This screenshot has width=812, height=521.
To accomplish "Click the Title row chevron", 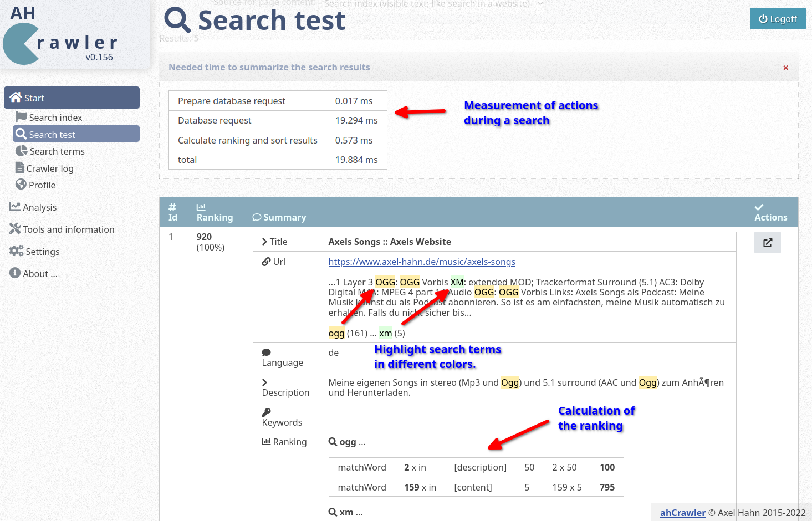I will [x=265, y=242].
